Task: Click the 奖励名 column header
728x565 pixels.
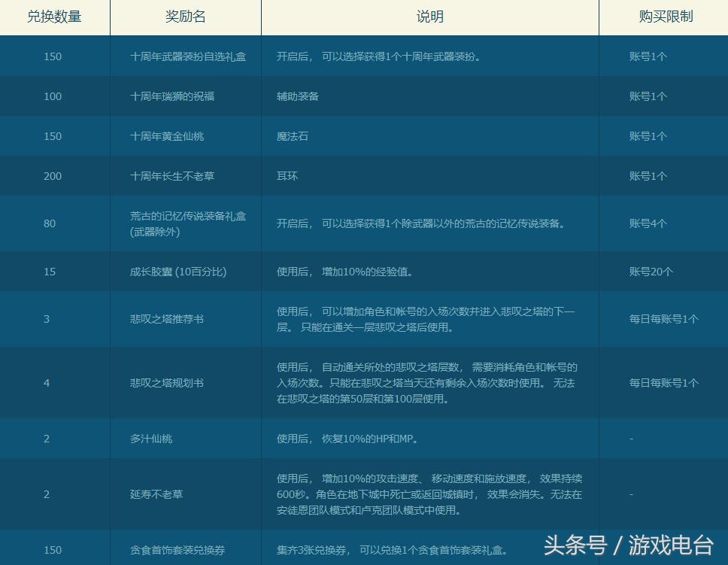Action: [185, 17]
